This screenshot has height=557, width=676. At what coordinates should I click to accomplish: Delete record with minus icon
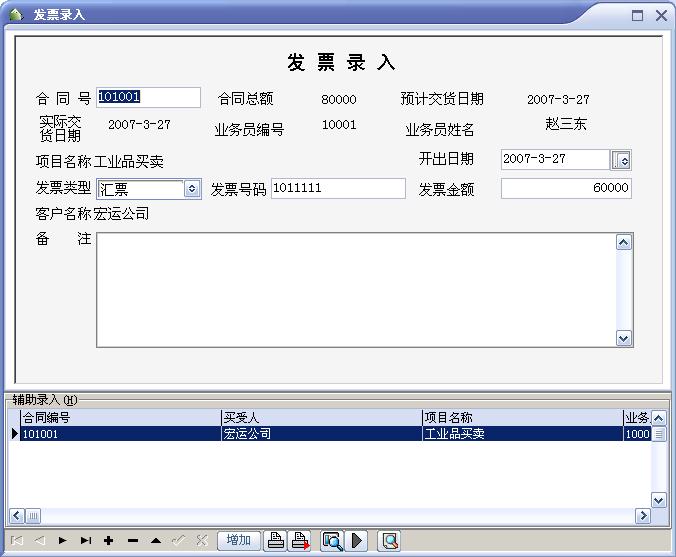133,540
